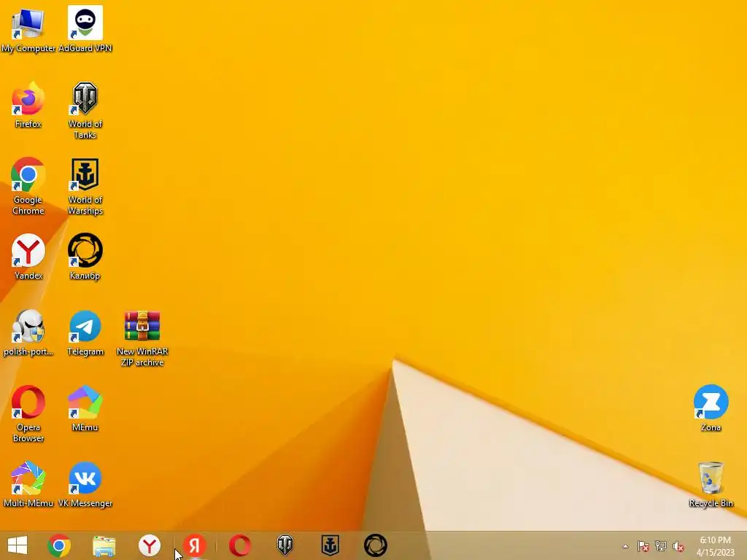The image size is (747, 560).
Task: Open Chrome from the taskbar
Action: pos(59,545)
